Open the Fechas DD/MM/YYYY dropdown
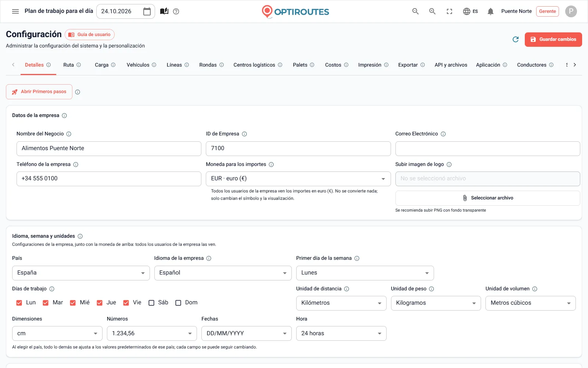The height and width of the screenshot is (368, 588). [246, 333]
